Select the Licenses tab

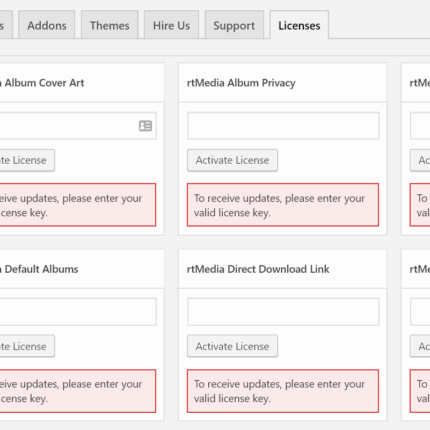(x=299, y=25)
